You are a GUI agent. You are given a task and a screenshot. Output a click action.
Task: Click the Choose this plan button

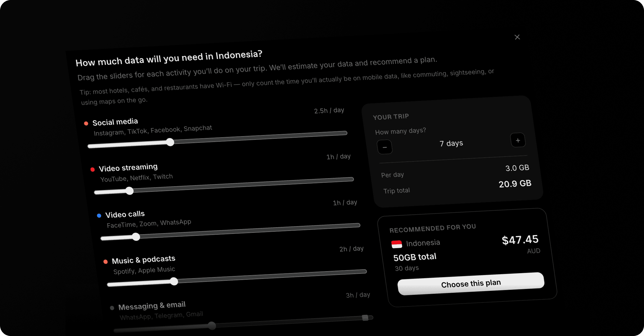471,284
